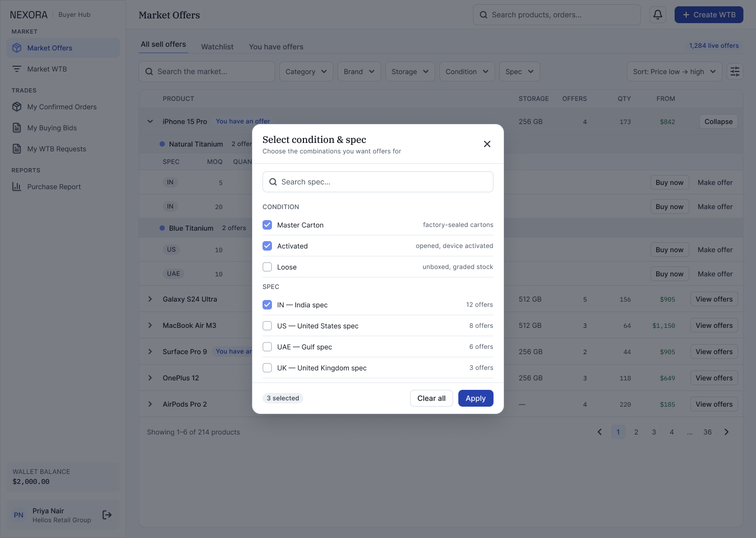Viewport: 756px width, 538px height.
Task: Open notifications bell icon
Action: (658, 15)
